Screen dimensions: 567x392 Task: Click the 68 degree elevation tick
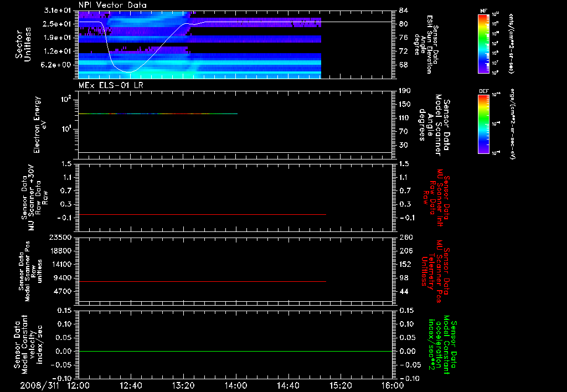pyautogui.click(x=404, y=65)
